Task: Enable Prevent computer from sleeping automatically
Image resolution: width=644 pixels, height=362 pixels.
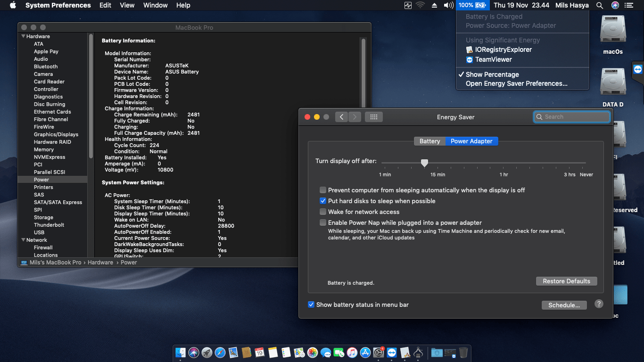Action: pyautogui.click(x=323, y=190)
